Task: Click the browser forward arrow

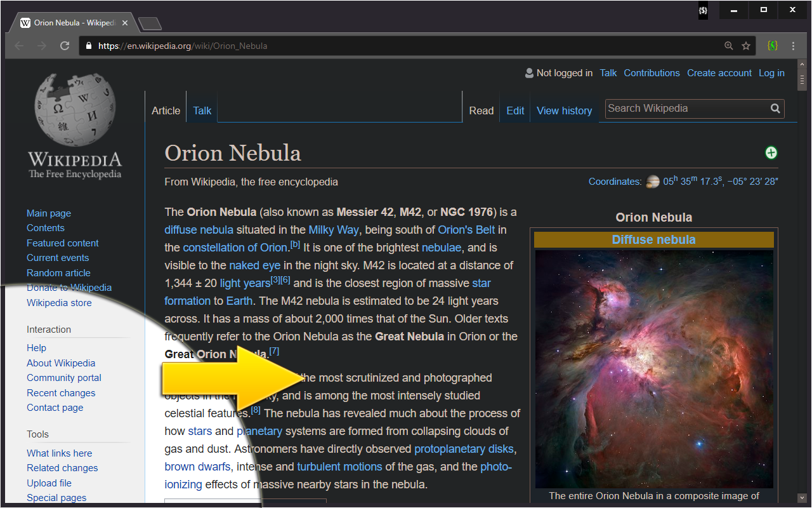Action: click(42, 46)
